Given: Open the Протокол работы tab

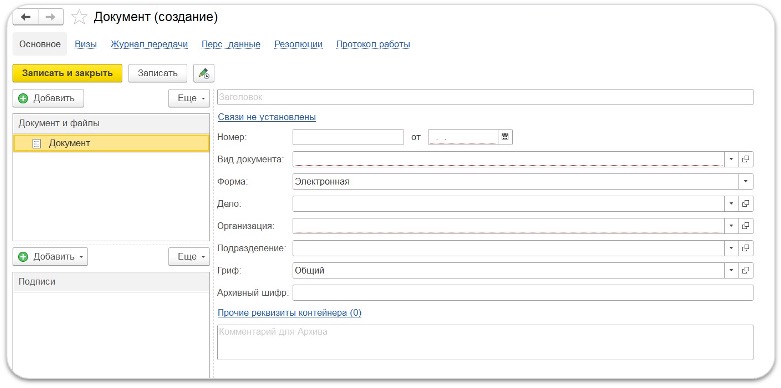Looking at the screenshot, I should click(x=374, y=44).
